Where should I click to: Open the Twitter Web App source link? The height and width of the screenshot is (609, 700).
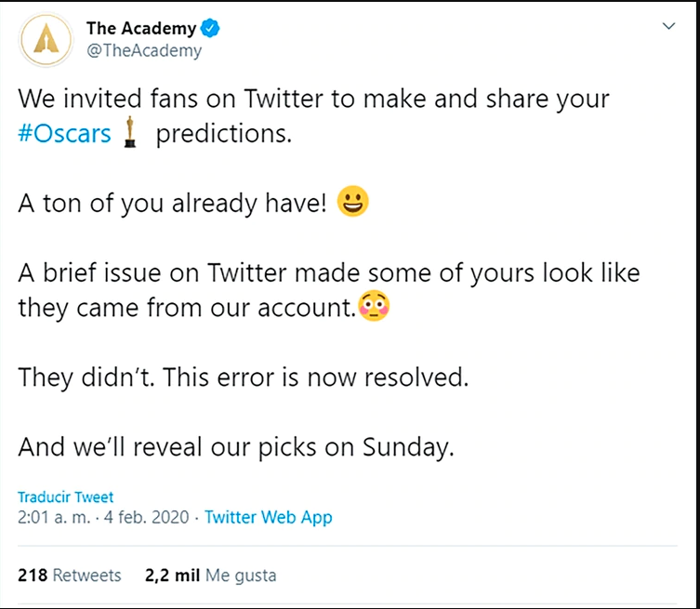[268, 518]
